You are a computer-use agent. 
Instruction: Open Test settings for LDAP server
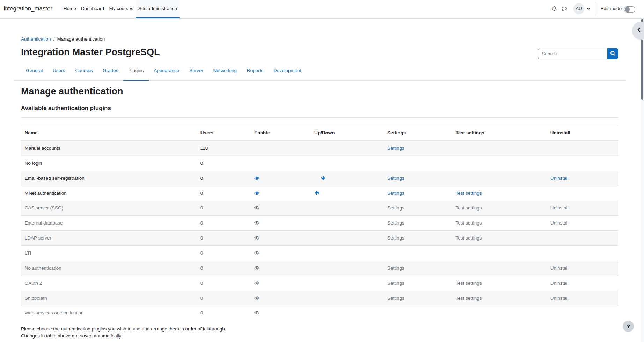click(x=468, y=238)
